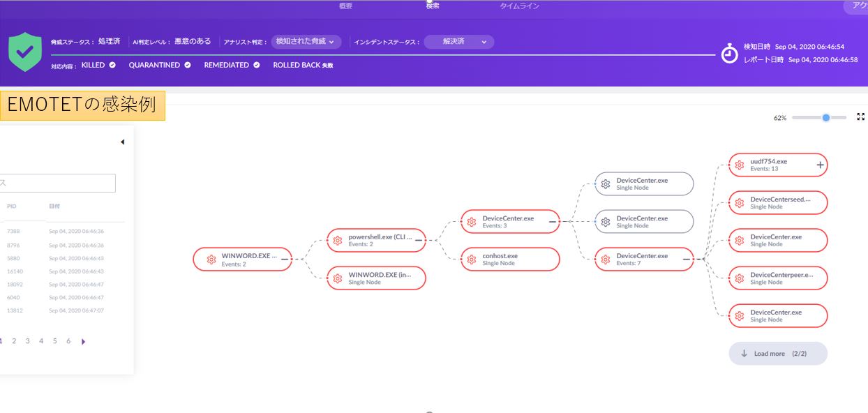Click the zoom level slider handle

pyautogui.click(x=826, y=118)
